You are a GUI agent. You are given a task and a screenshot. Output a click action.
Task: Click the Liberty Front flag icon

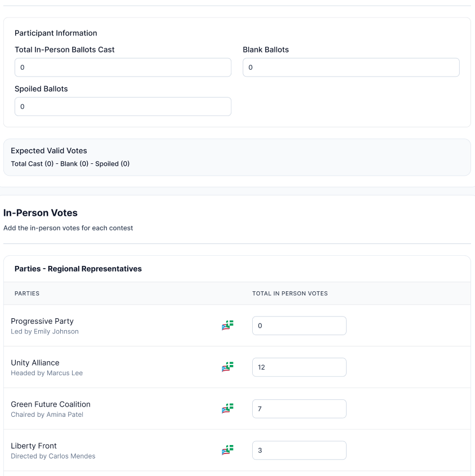pyautogui.click(x=227, y=450)
